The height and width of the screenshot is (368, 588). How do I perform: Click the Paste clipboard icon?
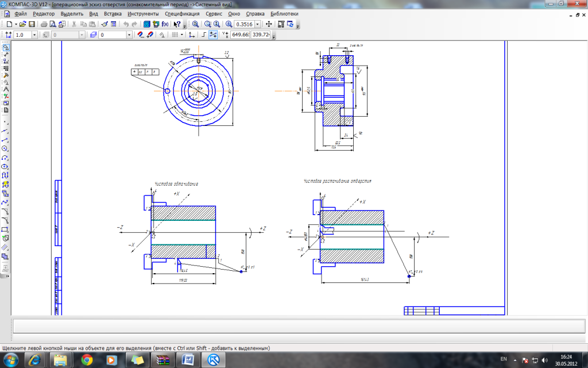(x=92, y=24)
